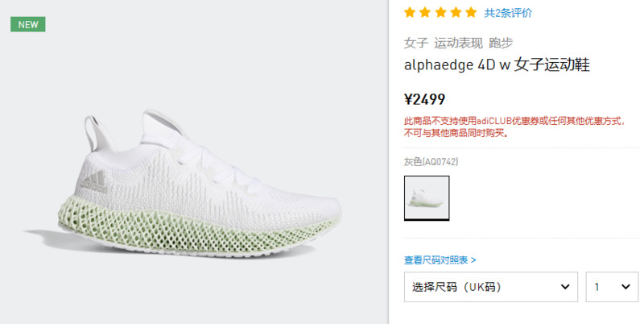The width and height of the screenshot is (644, 324).
Task: Click the adidas logo on the shoe heel
Action: click(x=94, y=181)
